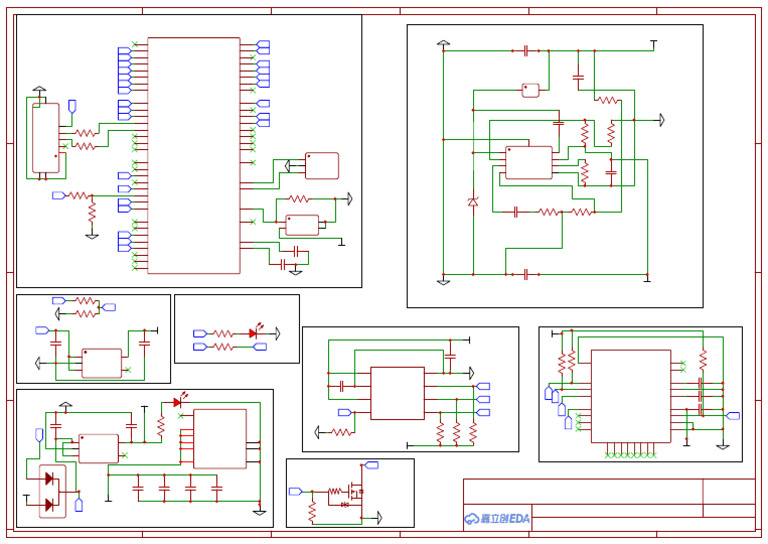Select the square component right of the microcontroller
Screen dimensions: 768x544
[322, 166]
